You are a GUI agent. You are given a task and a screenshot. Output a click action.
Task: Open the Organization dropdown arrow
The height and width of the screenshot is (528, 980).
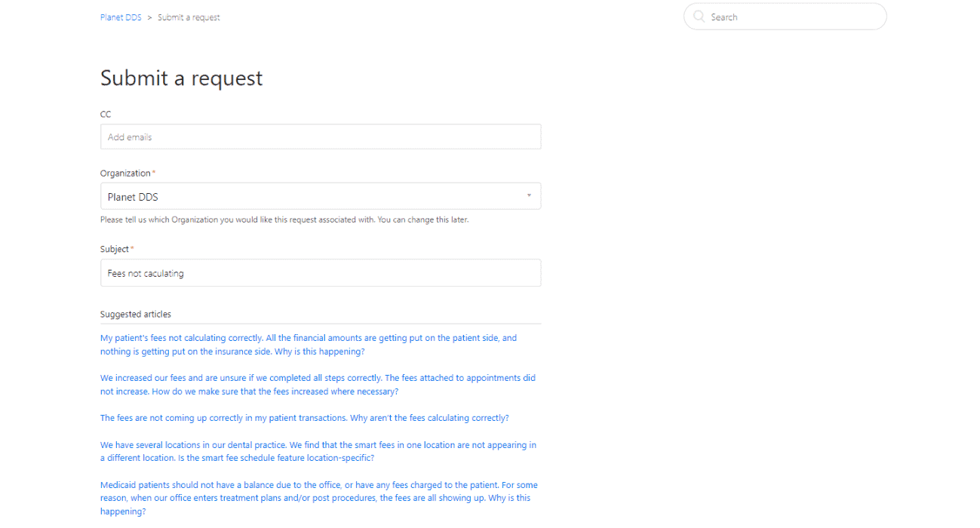tap(529, 195)
